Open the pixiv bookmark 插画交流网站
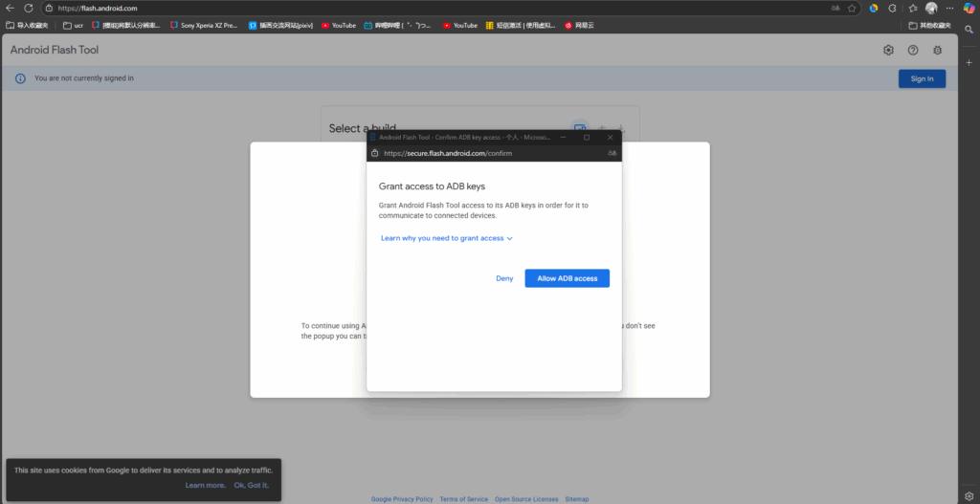The image size is (980, 504). [280, 26]
